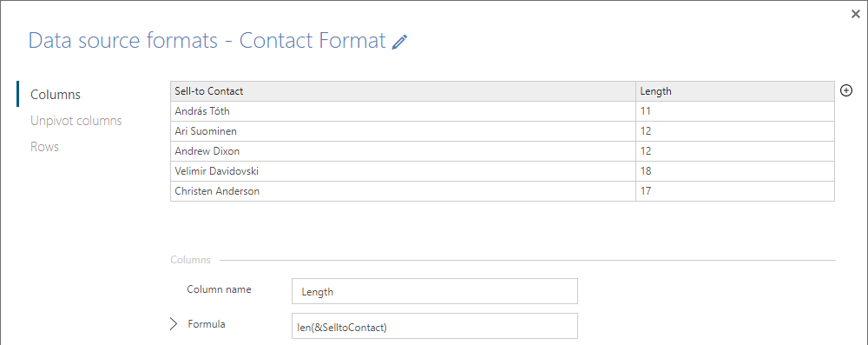Screen dimensions: 868x345
Task: Click the Data source formats title text
Action: [x=123, y=42]
